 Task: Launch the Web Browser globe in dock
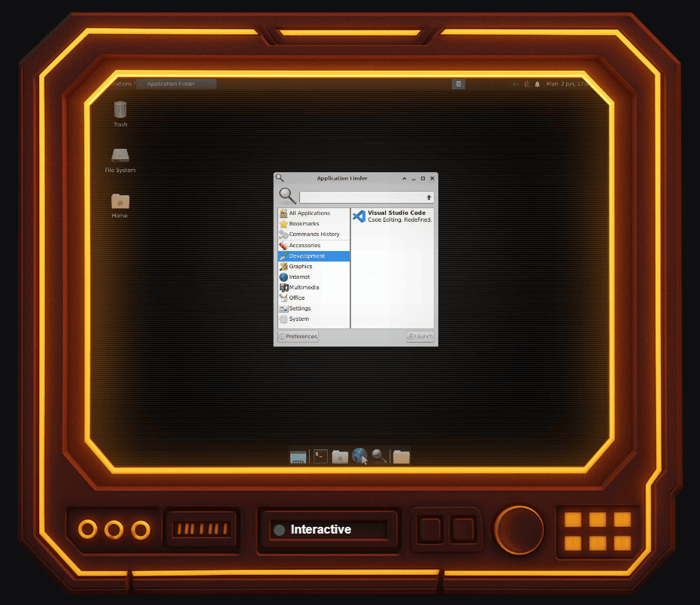coord(360,456)
